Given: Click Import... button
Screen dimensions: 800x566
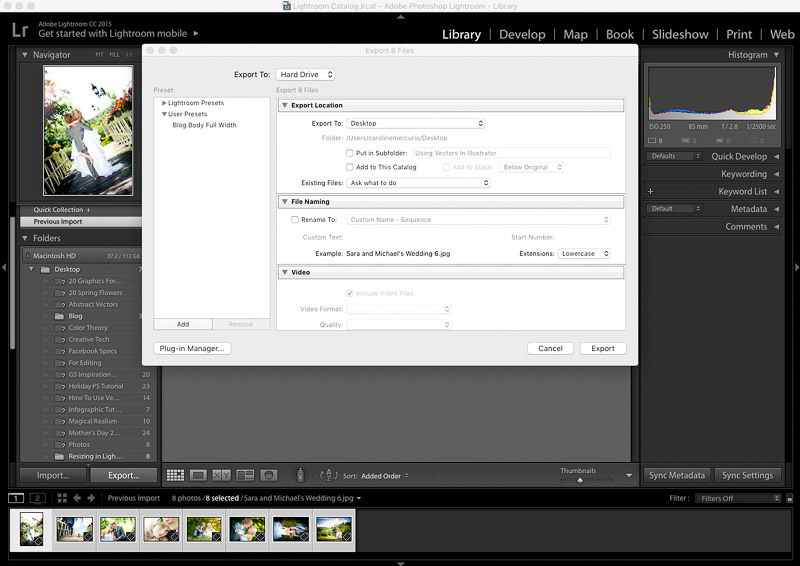Looking at the screenshot, I should 53,476.
